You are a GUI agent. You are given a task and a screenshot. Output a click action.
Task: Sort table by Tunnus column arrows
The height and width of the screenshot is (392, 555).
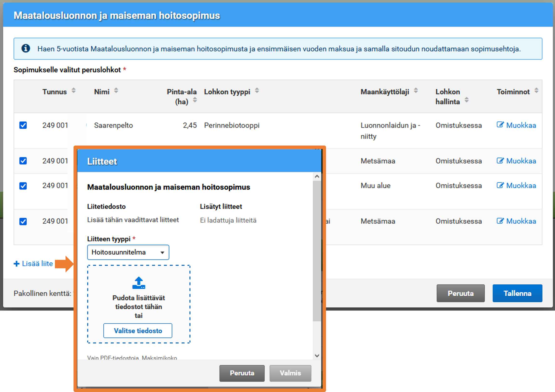[x=74, y=91]
